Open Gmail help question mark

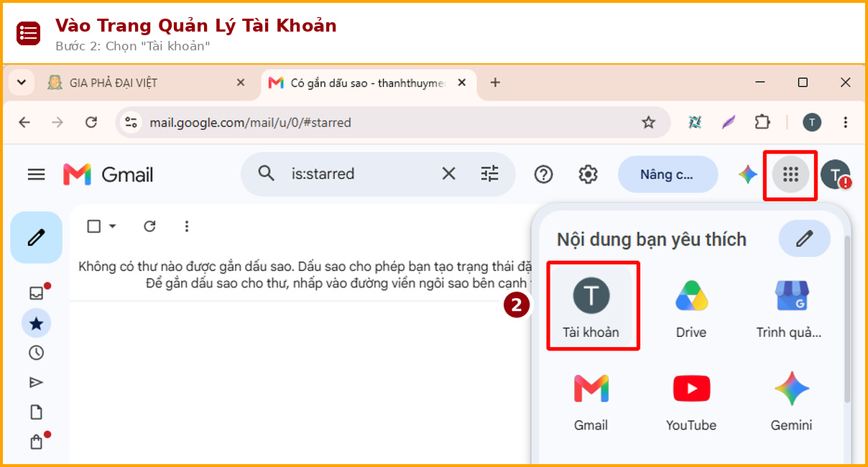544,174
